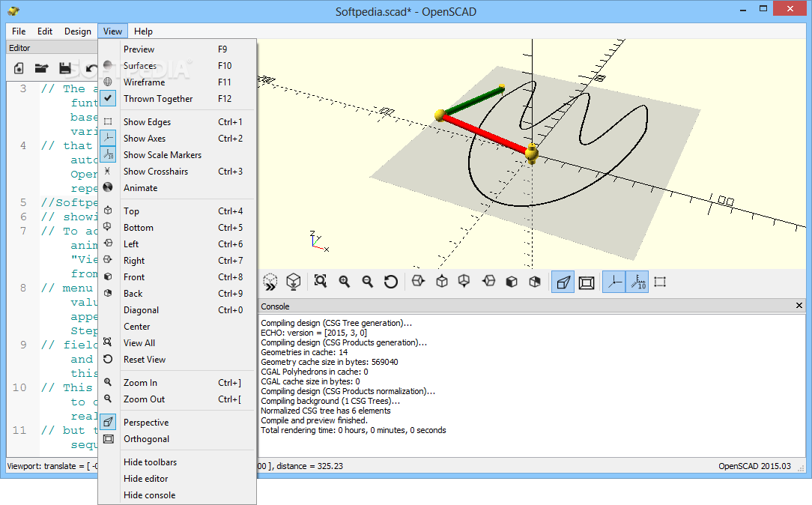Click the Undo icon in editor toolbar
Screen dimensions: 812x505
click(x=91, y=68)
